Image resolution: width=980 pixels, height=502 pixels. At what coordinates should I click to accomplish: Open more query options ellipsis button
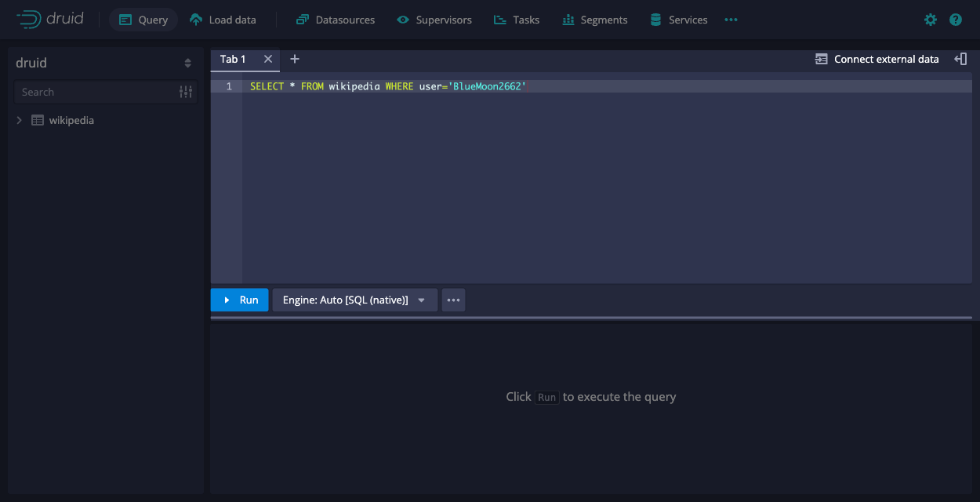tap(453, 300)
